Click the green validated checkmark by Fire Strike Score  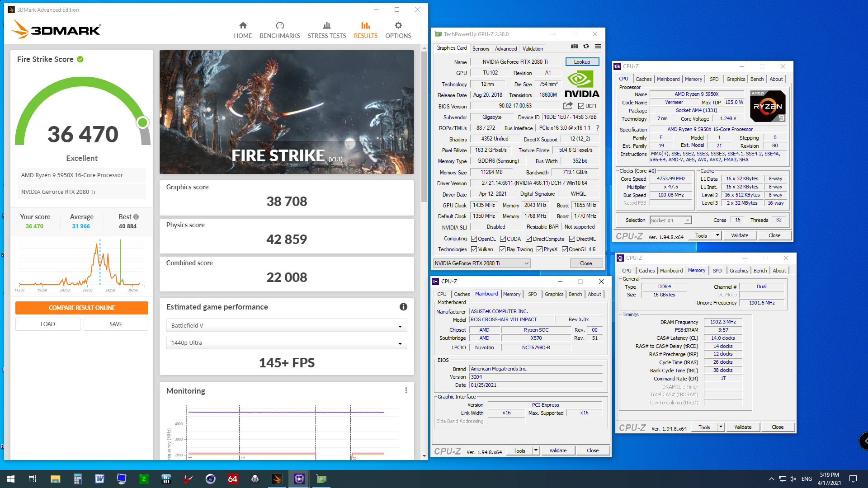pos(80,59)
